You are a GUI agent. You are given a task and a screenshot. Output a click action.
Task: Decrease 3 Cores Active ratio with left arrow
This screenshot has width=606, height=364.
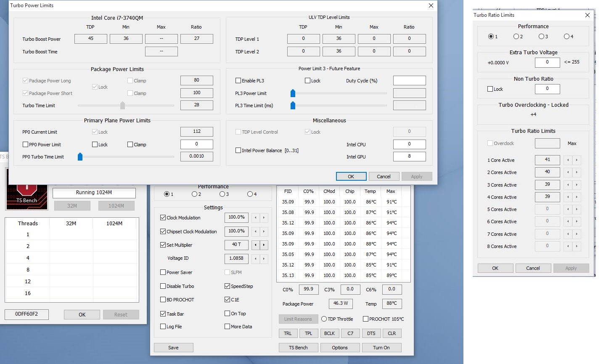568,185
